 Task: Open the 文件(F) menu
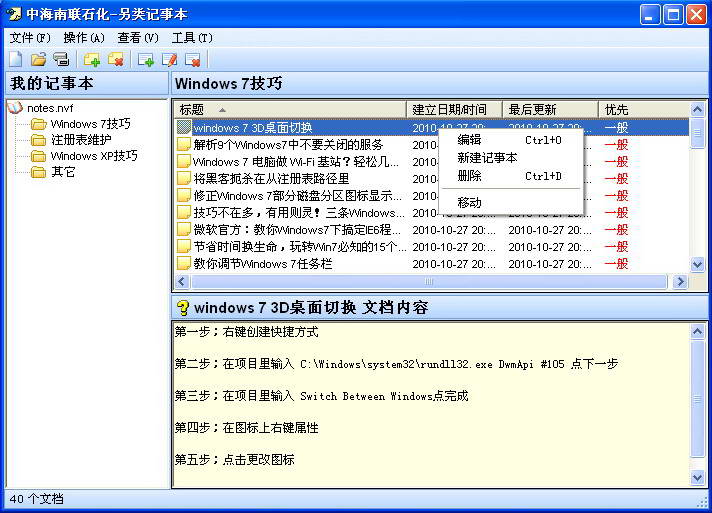click(30, 38)
